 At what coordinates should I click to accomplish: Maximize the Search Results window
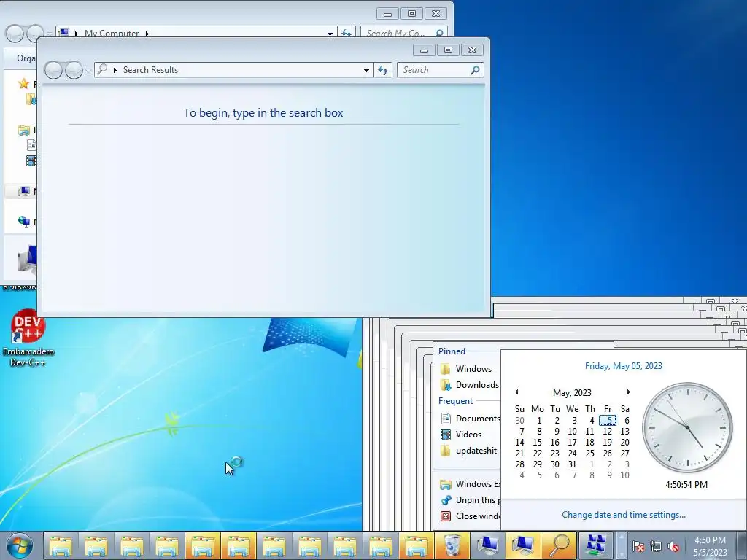[x=448, y=50]
